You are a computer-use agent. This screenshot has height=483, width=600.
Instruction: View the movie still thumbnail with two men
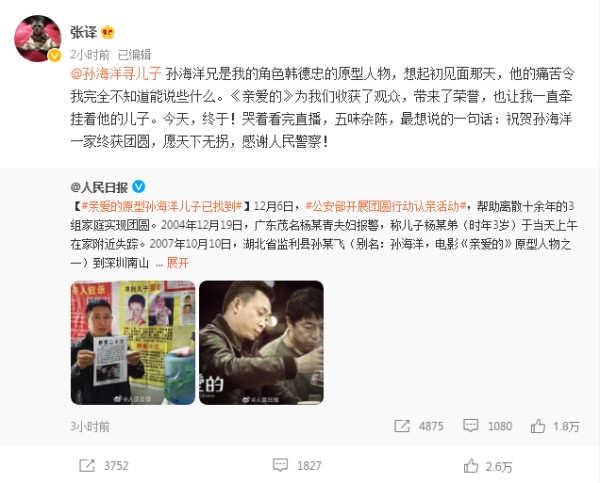click(261, 343)
